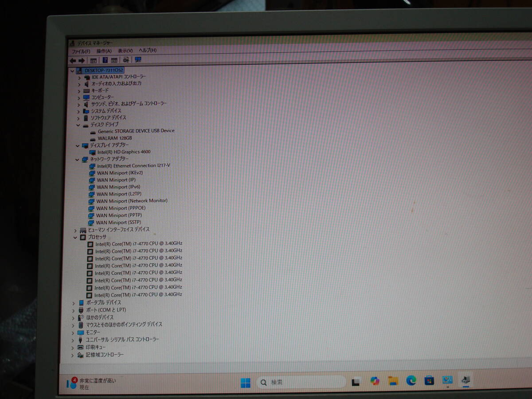
Task: Click the ディスプレイ アダプター icon
Action: pyautogui.click(x=85, y=145)
